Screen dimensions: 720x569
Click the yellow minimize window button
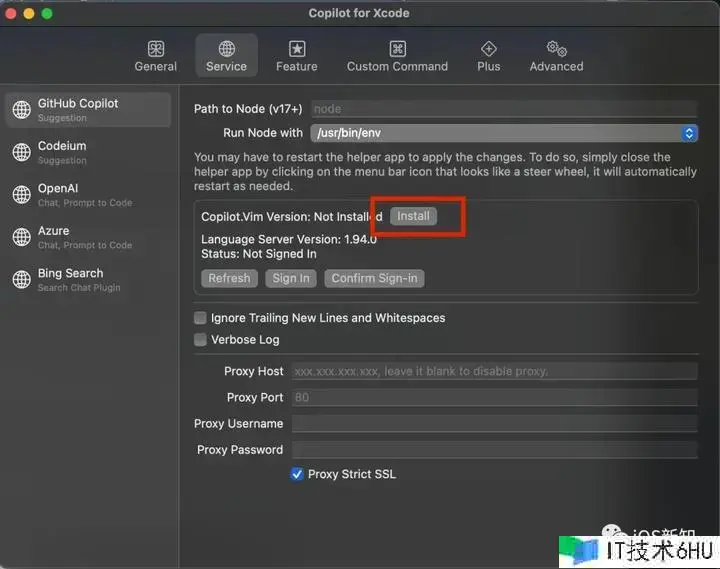(x=29, y=14)
